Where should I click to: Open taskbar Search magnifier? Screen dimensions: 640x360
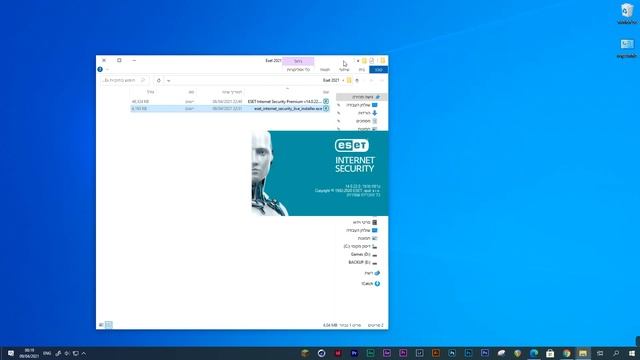616,353
